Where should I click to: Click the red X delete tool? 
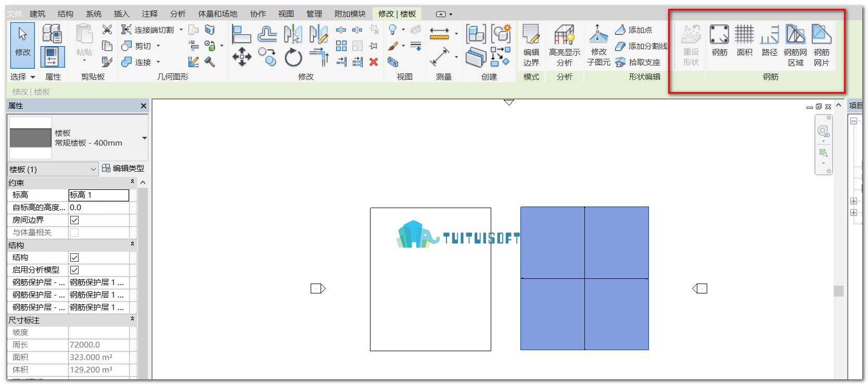(374, 62)
